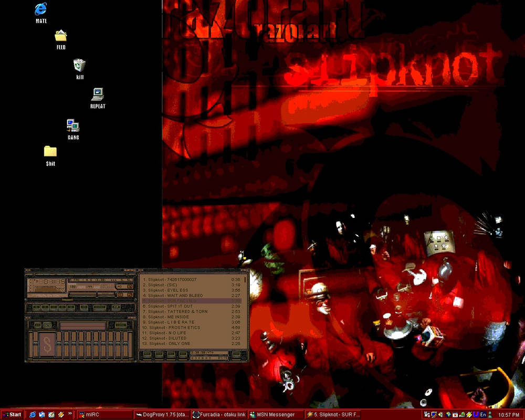Click the Winamp volume slider

(x=82, y=295)
